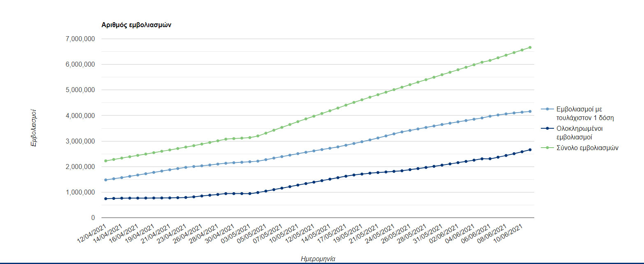Click the last point on the green line
644x264 pixels.
tap(530, 47)
